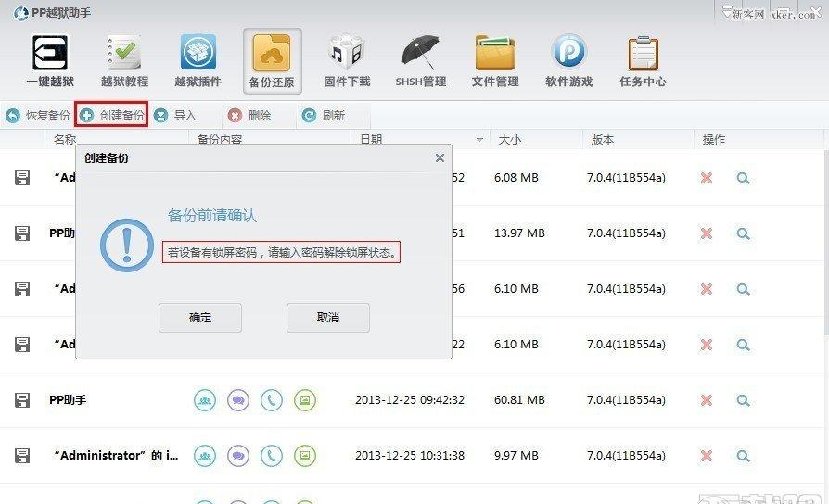Click 创建备份 create backup toolbar button
Image resolution: width=829 pixels, height=504 pixels.
point(111,115)
